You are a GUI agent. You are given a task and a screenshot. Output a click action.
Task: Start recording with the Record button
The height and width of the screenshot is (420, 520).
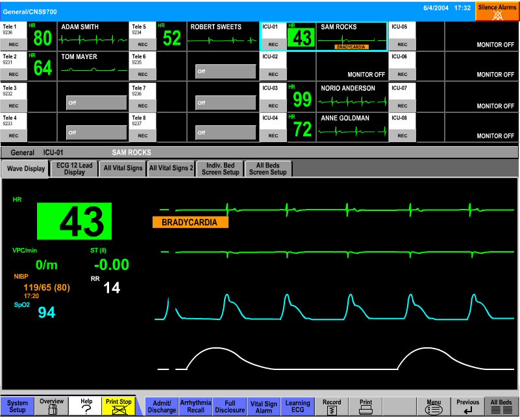[332, 406]
